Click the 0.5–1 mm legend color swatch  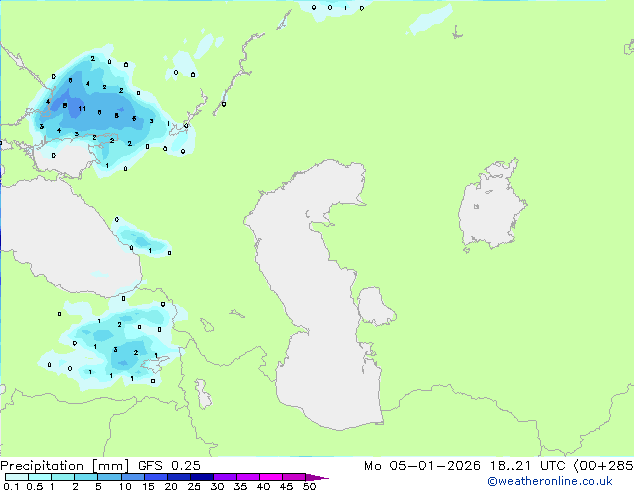click(x=40, y=477)
